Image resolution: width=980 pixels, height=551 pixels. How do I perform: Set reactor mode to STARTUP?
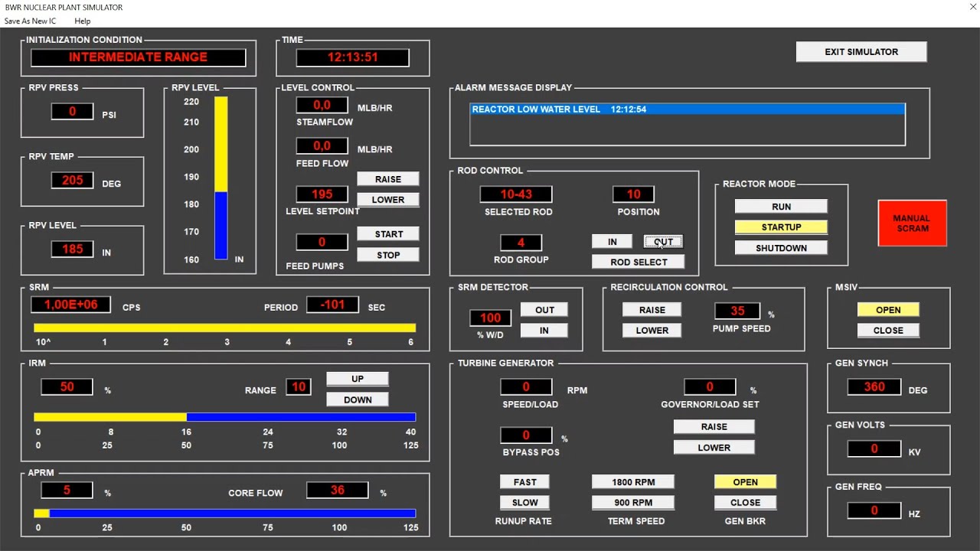coord(781,227)
